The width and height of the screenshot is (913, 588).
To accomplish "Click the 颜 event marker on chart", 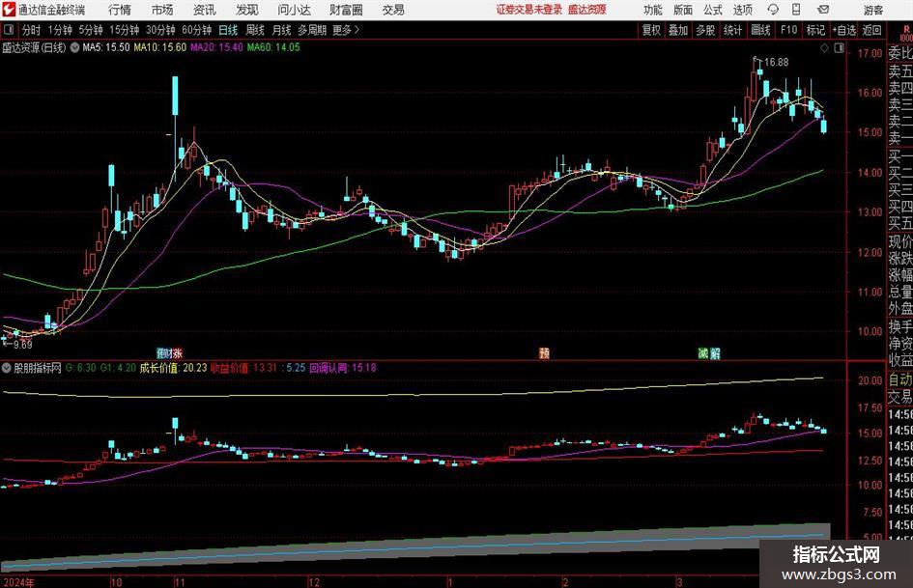I will click(x=545, y=353).
